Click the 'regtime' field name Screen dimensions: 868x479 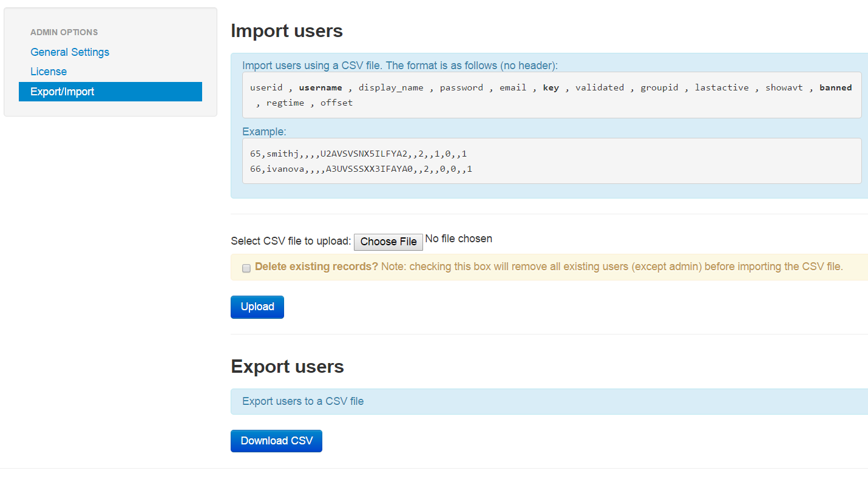(285, 103)
